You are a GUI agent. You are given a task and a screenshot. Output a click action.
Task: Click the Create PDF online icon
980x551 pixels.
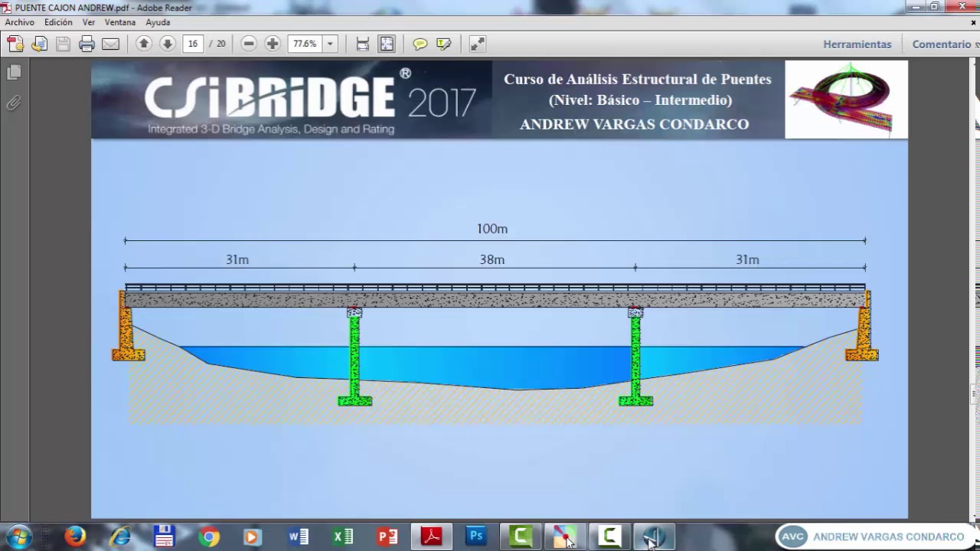click(15, 44)
